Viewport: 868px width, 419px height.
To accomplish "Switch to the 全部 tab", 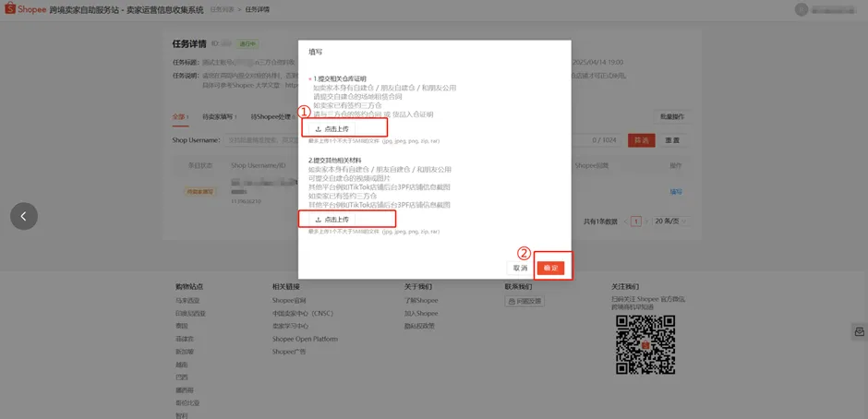I will tap(179, 117).
